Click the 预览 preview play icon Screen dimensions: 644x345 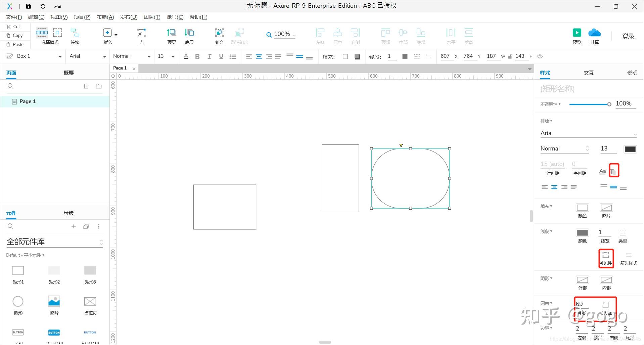tap(577, 33)
